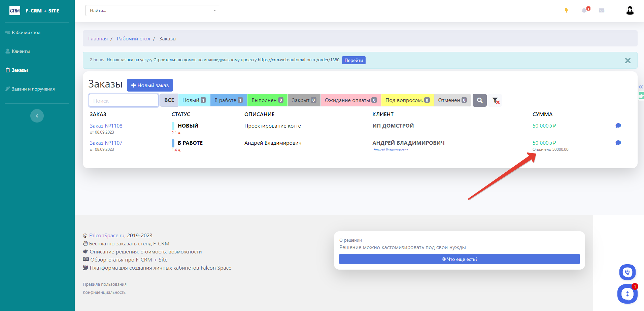Collapse the left sidebar with the arrow
The image size is (644, 311).
37,116
